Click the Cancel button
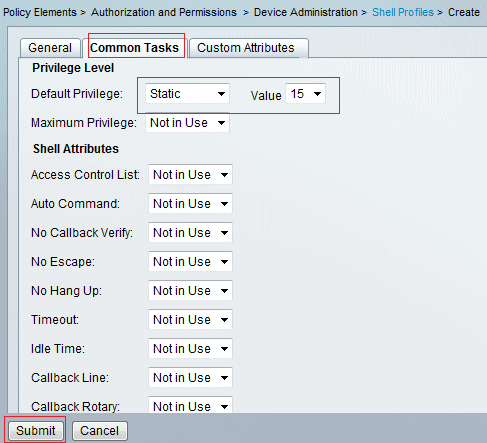The image size is (487, 443). point(100,431)
